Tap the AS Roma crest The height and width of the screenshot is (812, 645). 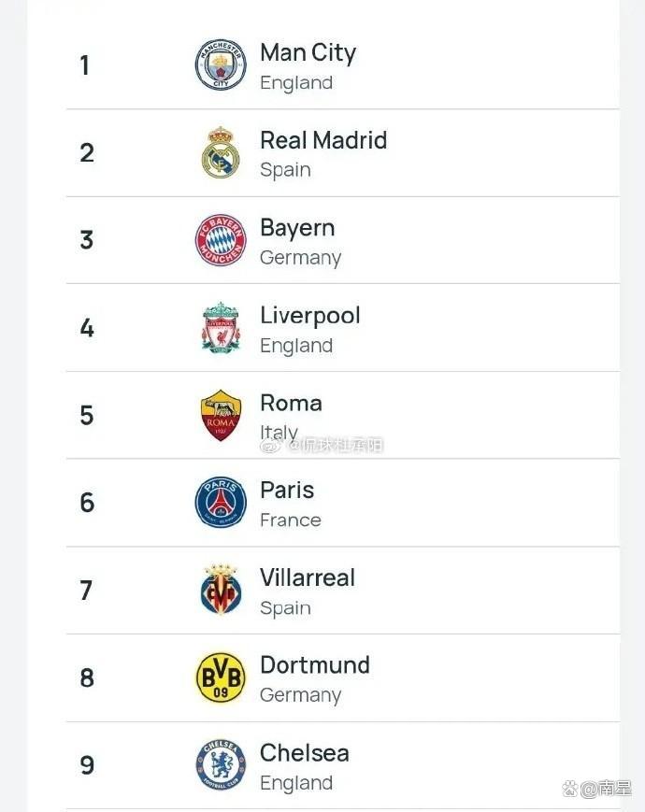coord(221,416)
